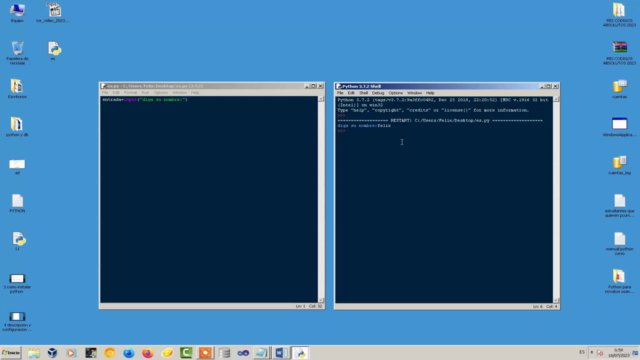640x360 pixels.
Task: Open the File menu in Python Shell
Action: 340,93
